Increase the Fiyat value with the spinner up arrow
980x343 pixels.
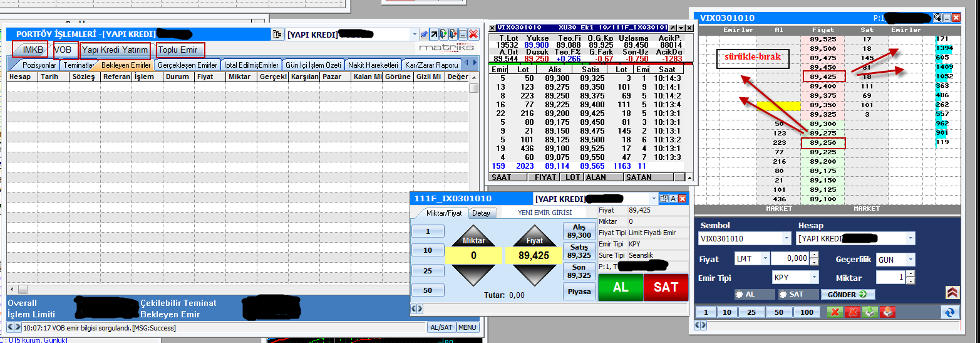[814, 255]
